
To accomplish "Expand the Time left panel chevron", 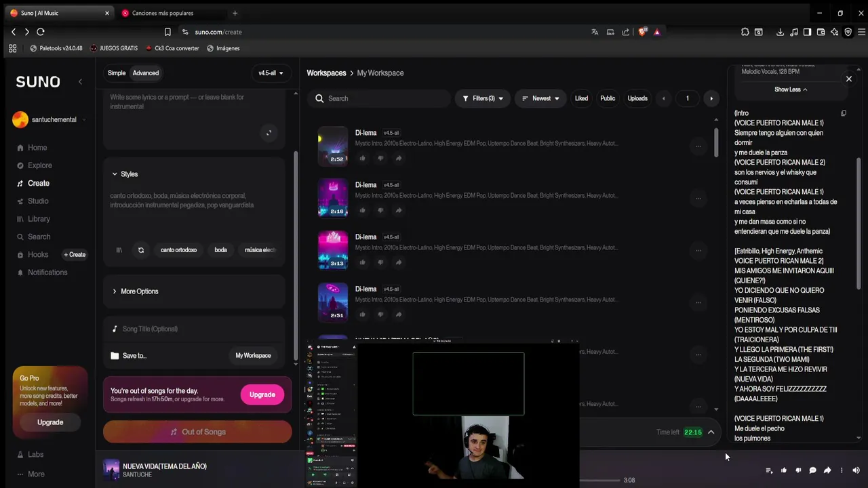I will (711, 432).
